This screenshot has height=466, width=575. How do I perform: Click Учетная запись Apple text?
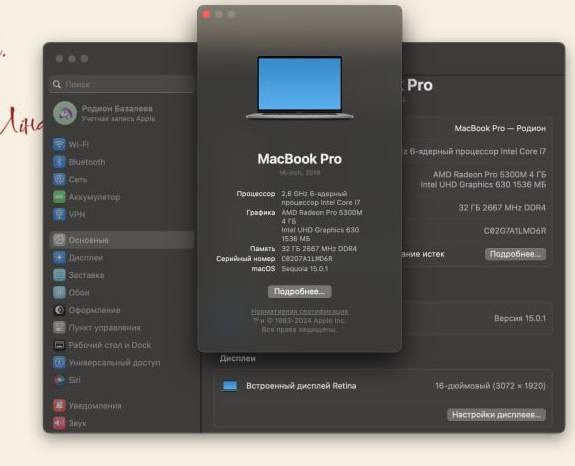click(118, 119)
